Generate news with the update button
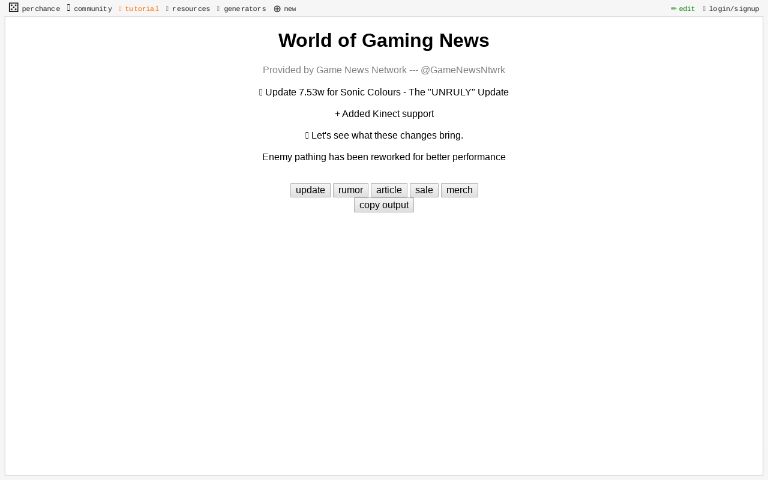768x480 pixels. pyautogui.click(x=310, y=190)
